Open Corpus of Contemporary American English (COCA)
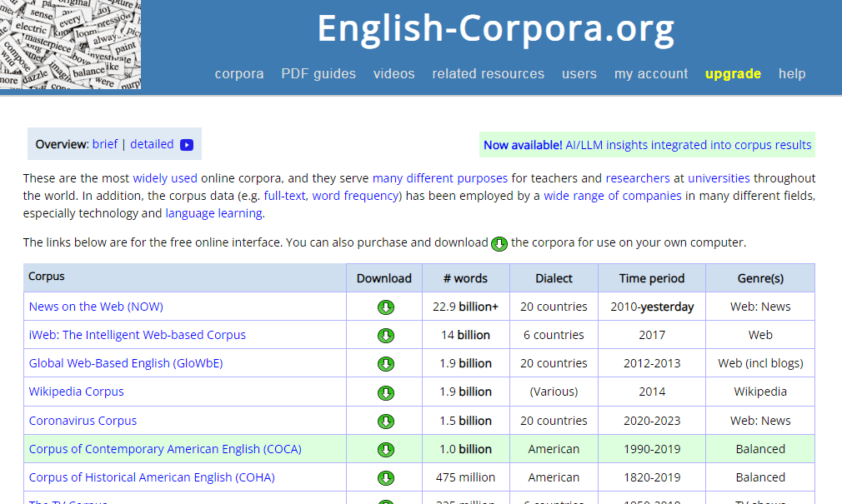 [165, 449]
